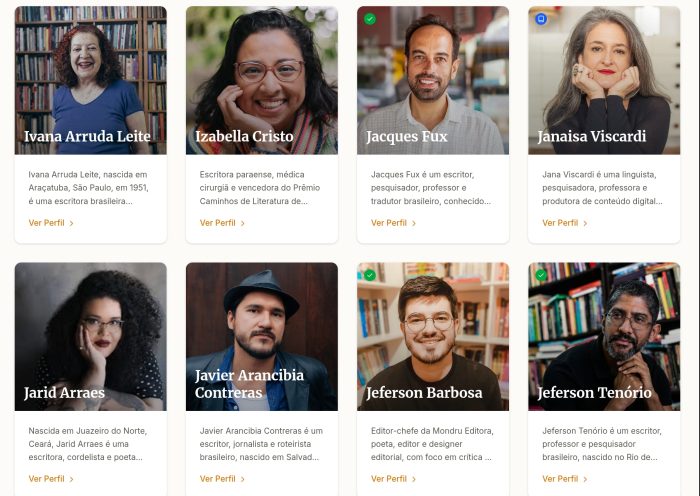
Task: Click the Janaisa Viscardi name heading
Action: coord(592,137)
